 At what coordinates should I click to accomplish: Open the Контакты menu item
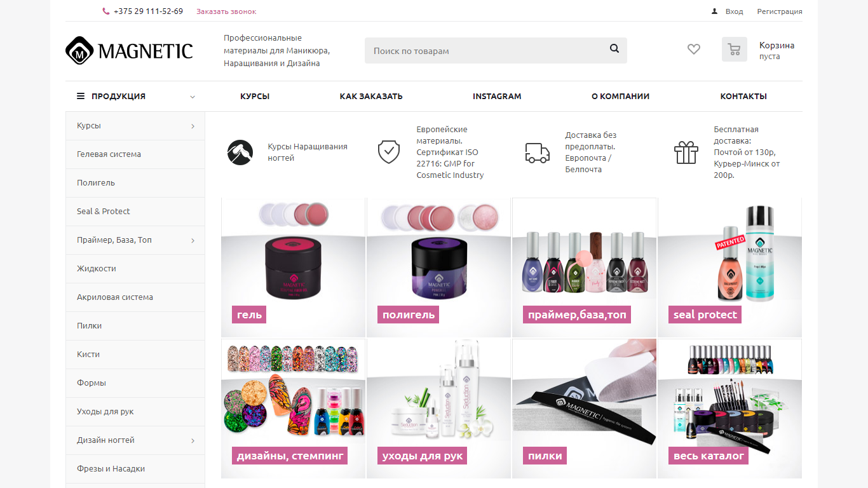point(743,97)
